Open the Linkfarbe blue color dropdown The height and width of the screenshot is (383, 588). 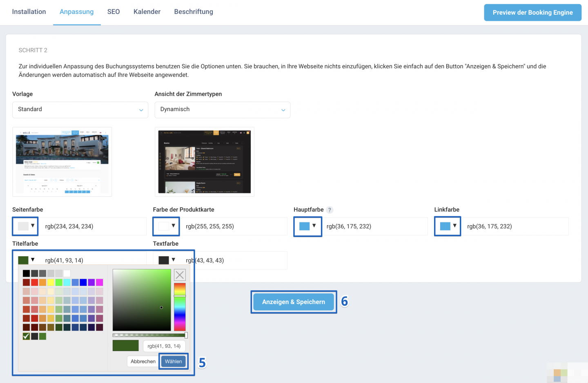point(448,226)
